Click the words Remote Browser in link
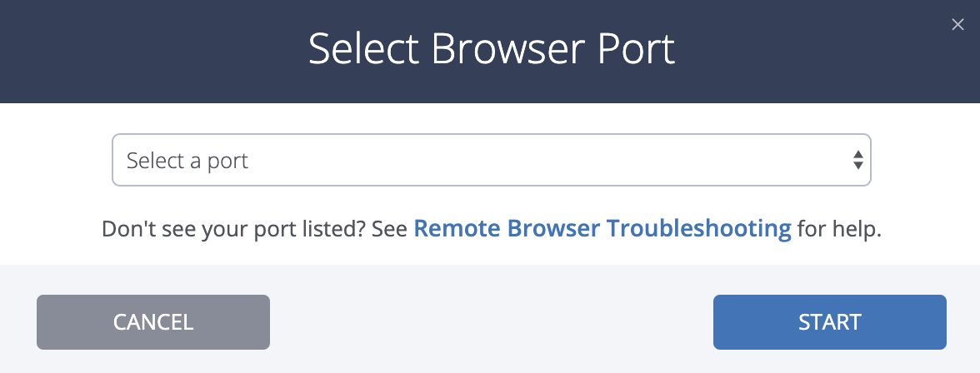This screenshot has width=980, height=373. tap(507, 229)
